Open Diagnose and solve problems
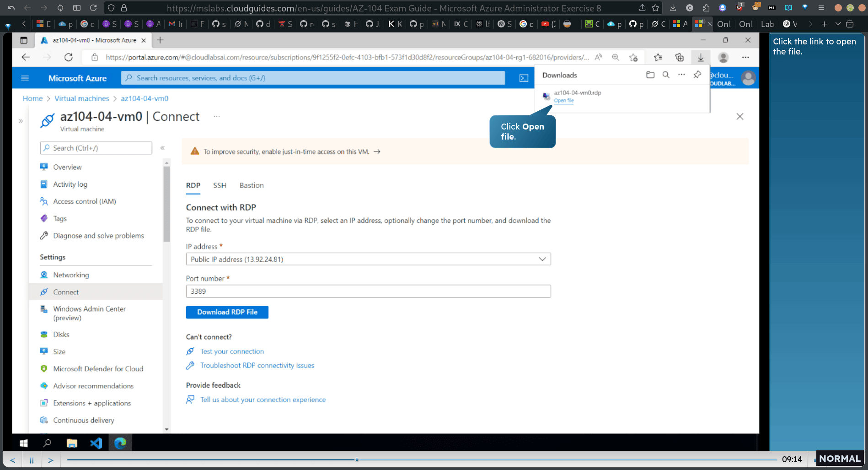868x470 pixels. [x=98, y=236]
